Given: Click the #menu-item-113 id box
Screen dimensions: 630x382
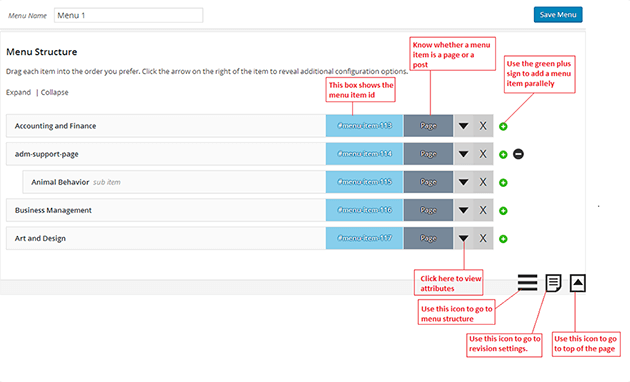Looking at the screenshot, I should pos(364,126).
